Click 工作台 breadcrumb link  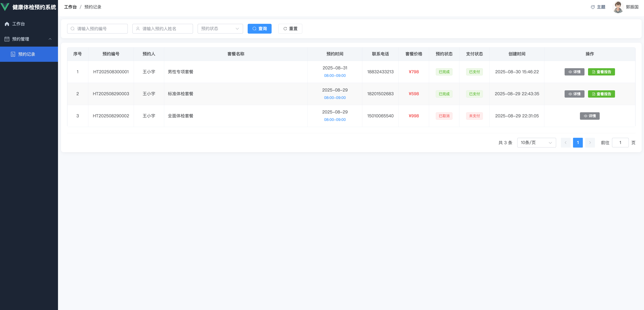click(70, 7)
